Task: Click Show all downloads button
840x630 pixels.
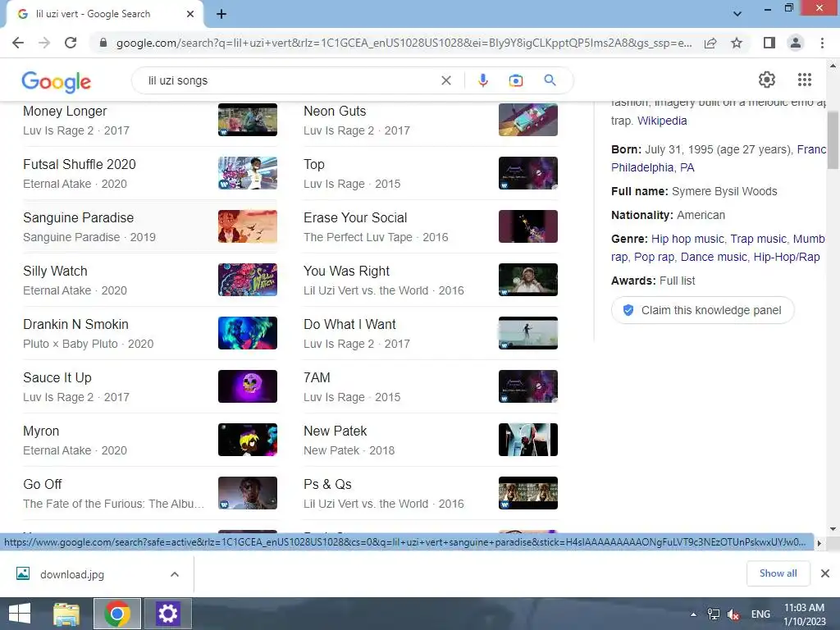Action: click(778, 573)
